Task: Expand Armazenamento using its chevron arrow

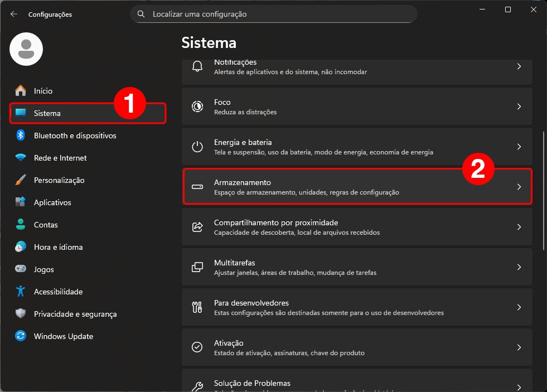Action: click(x=519, y=187)
